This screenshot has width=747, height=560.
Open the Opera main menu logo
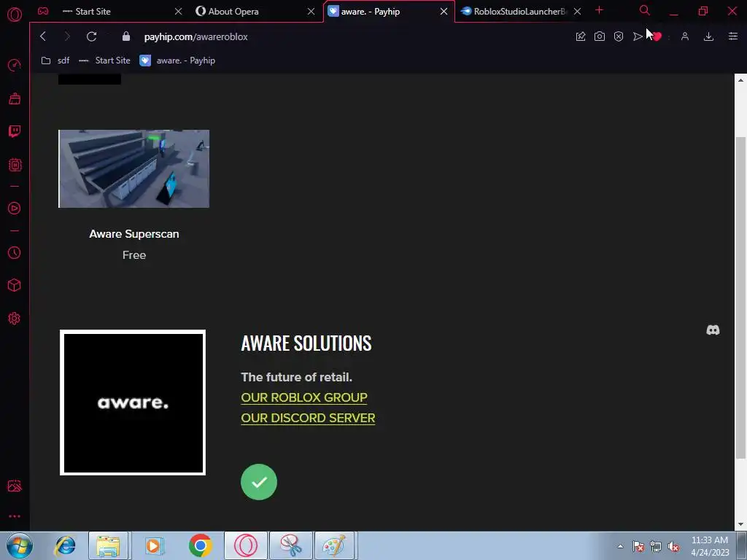pos(15,15)
